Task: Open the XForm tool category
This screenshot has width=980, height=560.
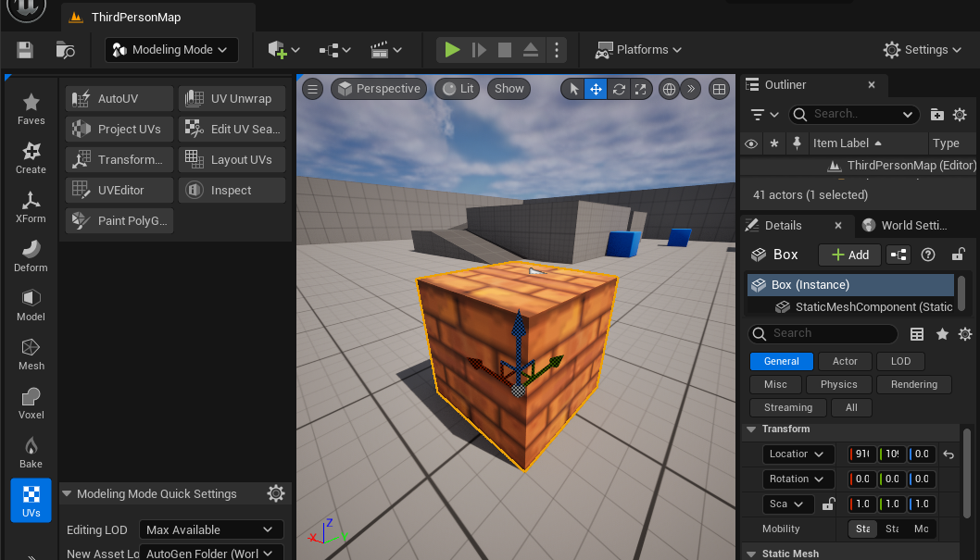Action: [31, 207]
